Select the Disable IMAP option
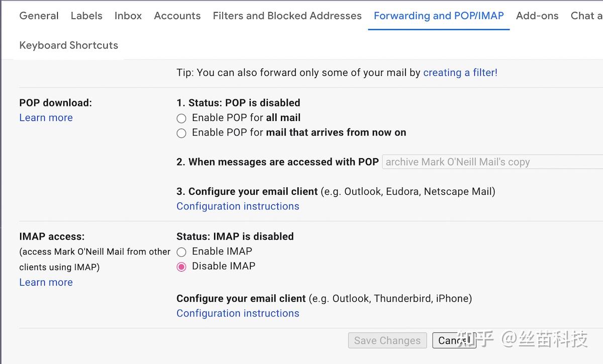This screenshot has height=364, width=603. [x=181, y=267]
